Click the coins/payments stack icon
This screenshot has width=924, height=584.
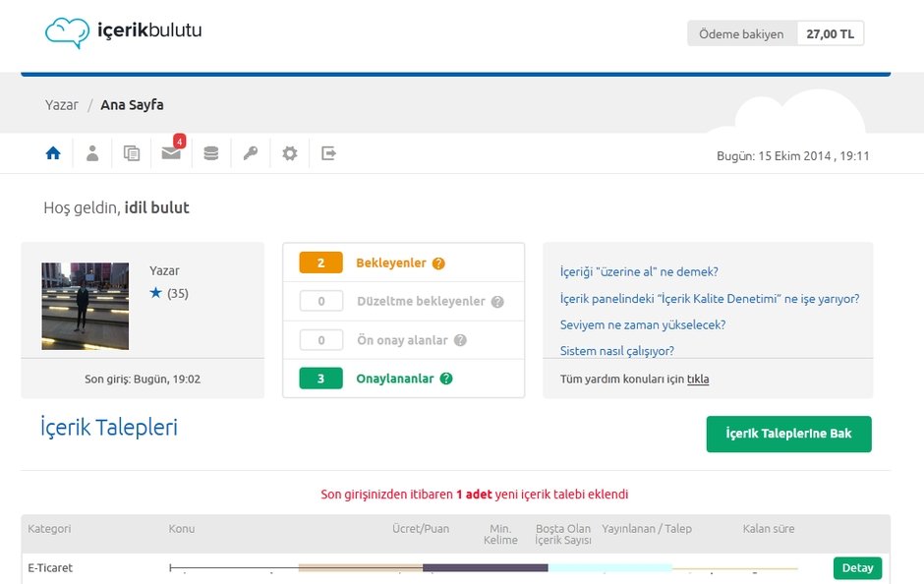(210, 153)
